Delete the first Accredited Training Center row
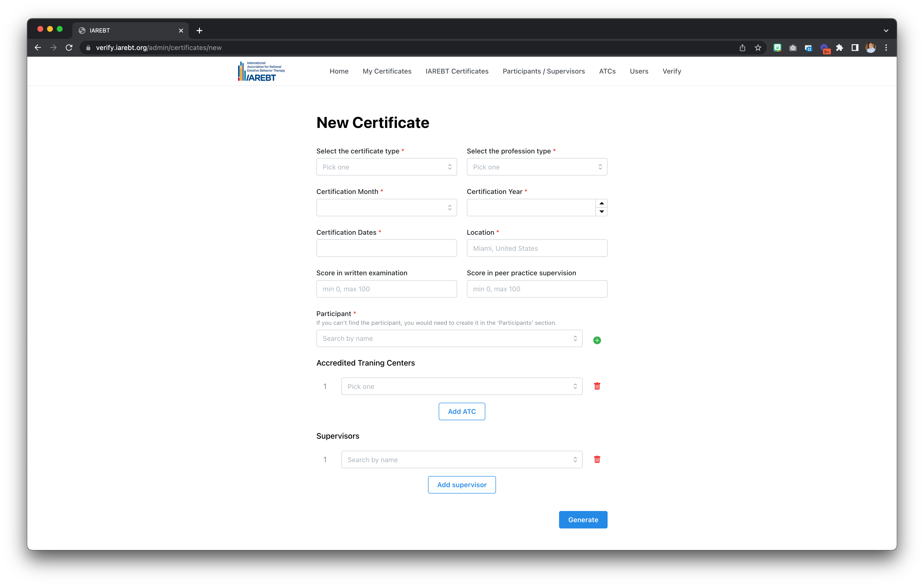 point(597,386)
